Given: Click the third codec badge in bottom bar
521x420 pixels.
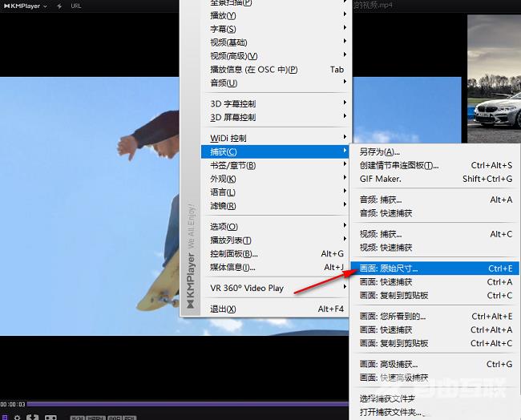Looking at the screenshot, I should tap(115, 418).
